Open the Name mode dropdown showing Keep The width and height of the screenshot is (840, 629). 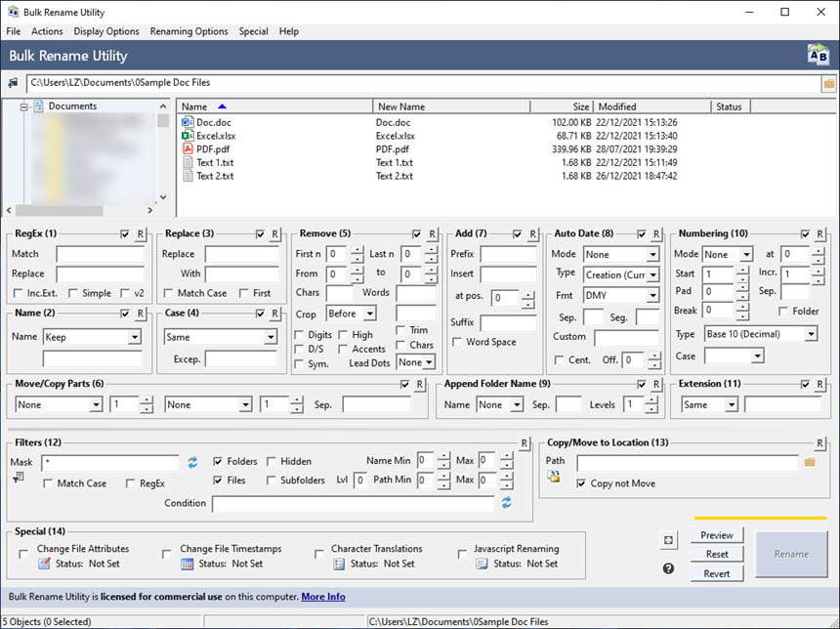tap(135, 337)
